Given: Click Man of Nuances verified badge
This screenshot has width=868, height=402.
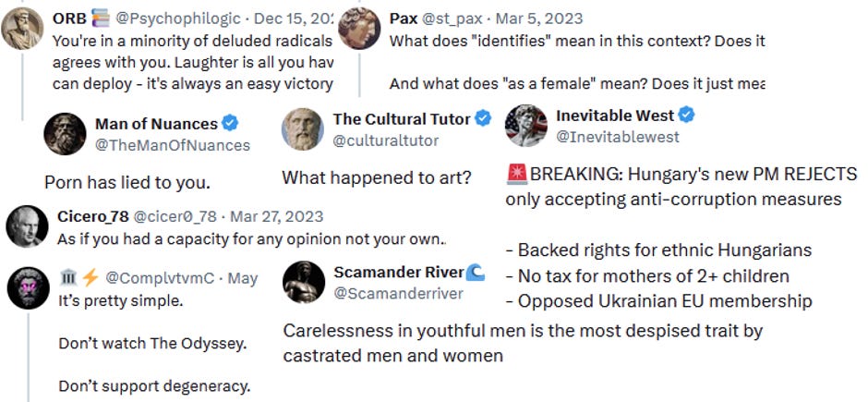Looking at the screenshot, I should click(230, 123).
